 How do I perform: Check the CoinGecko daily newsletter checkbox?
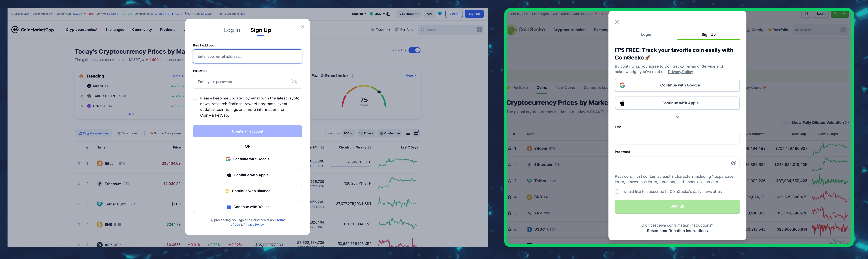[617, 192]
